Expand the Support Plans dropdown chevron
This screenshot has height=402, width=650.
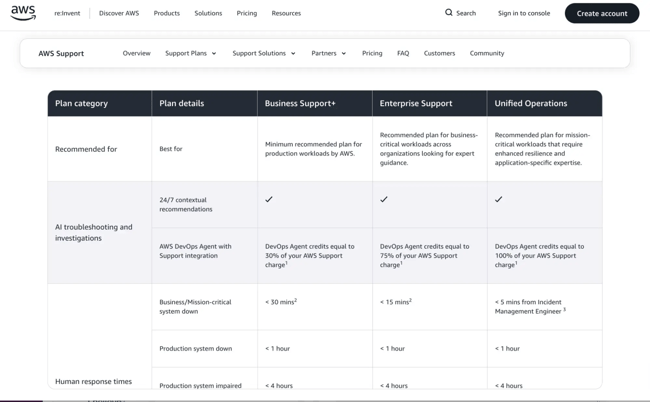click(x=214, y=53)
